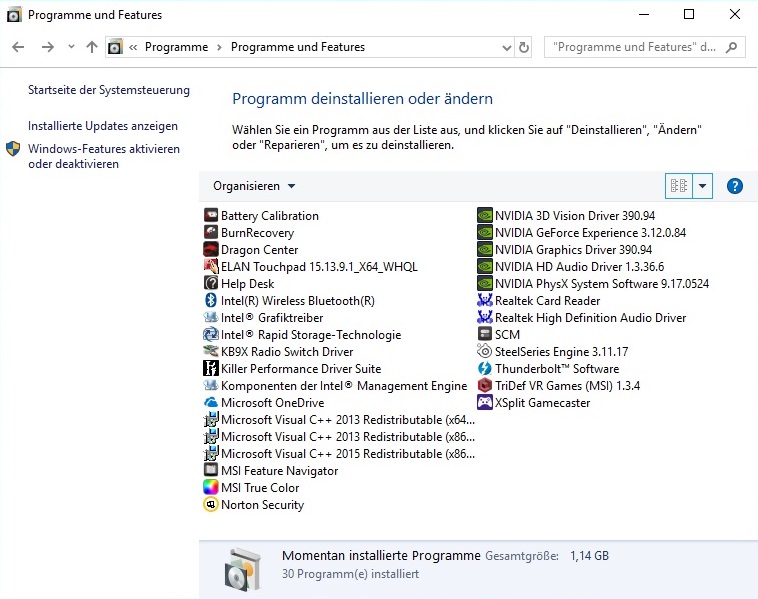Select Realtek High Definition Audio Driver

582,318
